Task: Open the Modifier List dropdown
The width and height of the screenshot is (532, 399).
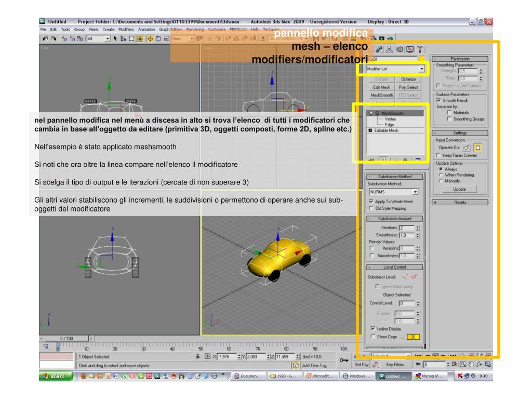Action: coord(395,69)
